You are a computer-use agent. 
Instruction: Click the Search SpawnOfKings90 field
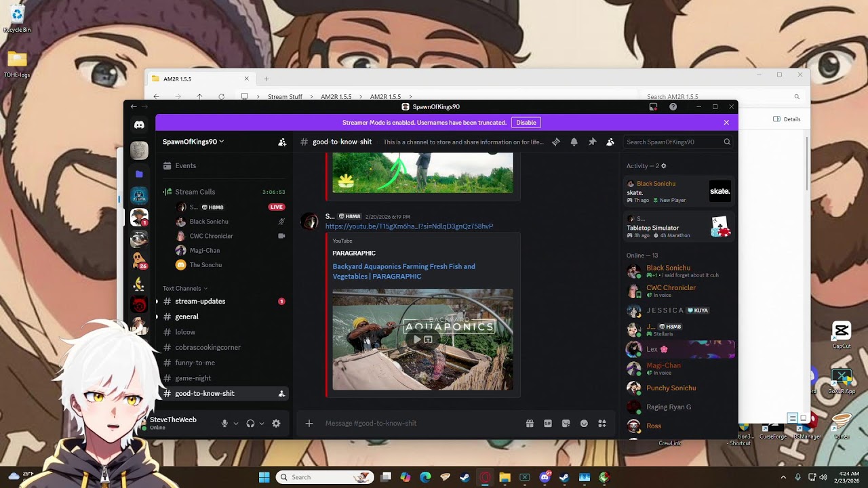[678, 142]
